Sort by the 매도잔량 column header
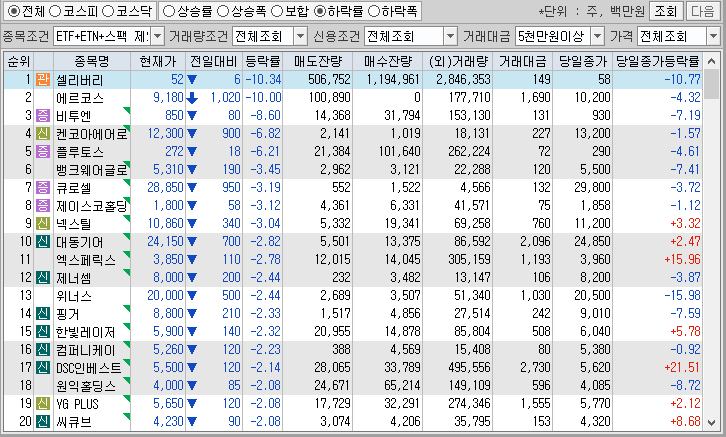 [x=318, y=61]
